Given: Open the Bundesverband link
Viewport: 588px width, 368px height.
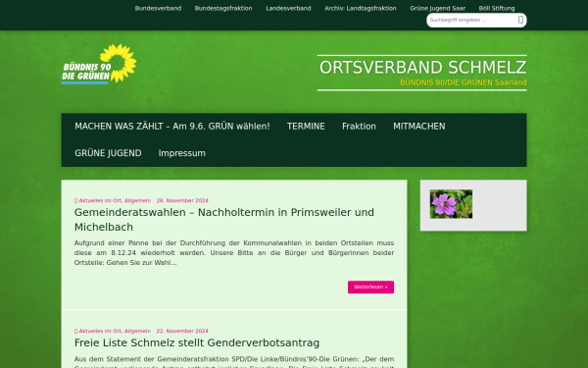Looking at the screenshot, I should tap(158, 8).
